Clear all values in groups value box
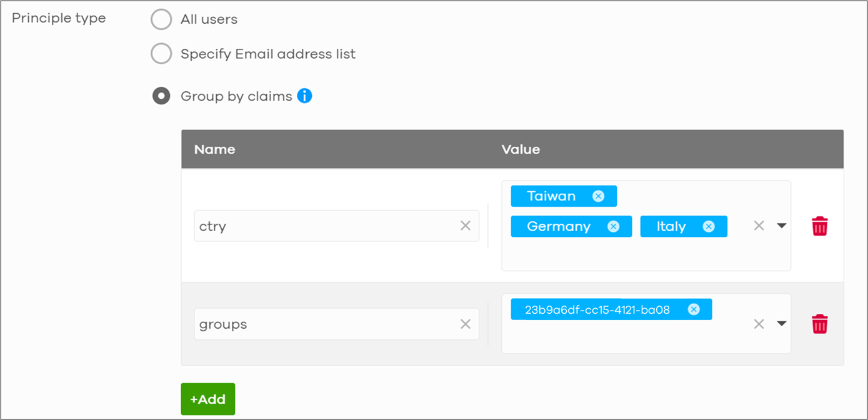This screenshot has width=868, height=420. 759,324
